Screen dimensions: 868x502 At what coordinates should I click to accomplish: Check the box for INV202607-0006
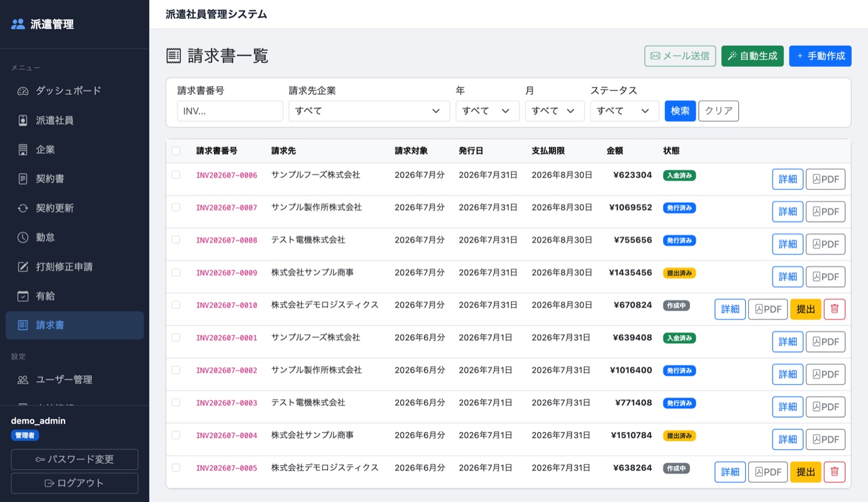pos(176,175)
